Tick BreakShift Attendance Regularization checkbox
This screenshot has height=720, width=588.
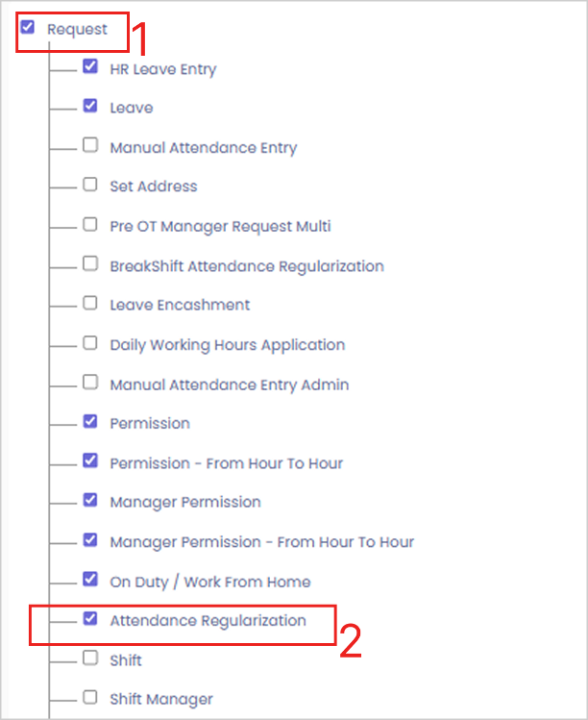[x=90, y=264]
